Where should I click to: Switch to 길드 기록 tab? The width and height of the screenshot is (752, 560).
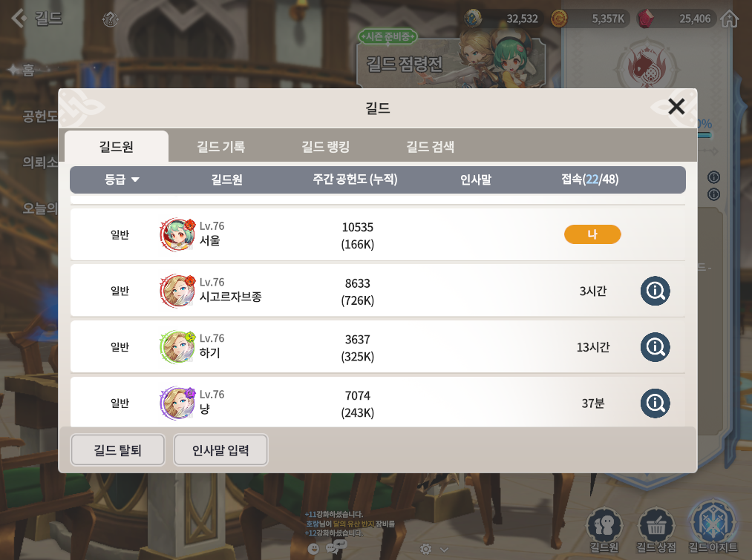click(x=221, y=147)
